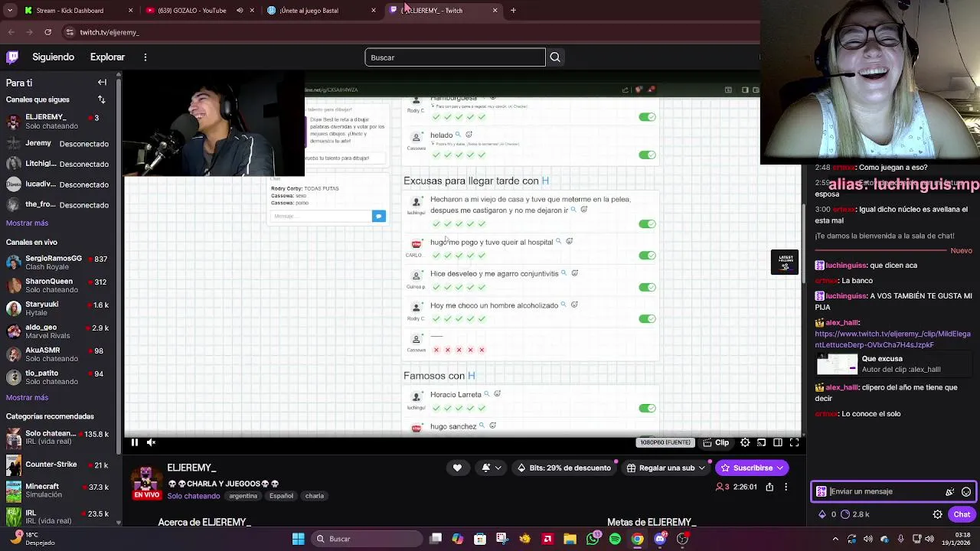Toggle switch for Hoy me choco answer

[x=647, y=318]
